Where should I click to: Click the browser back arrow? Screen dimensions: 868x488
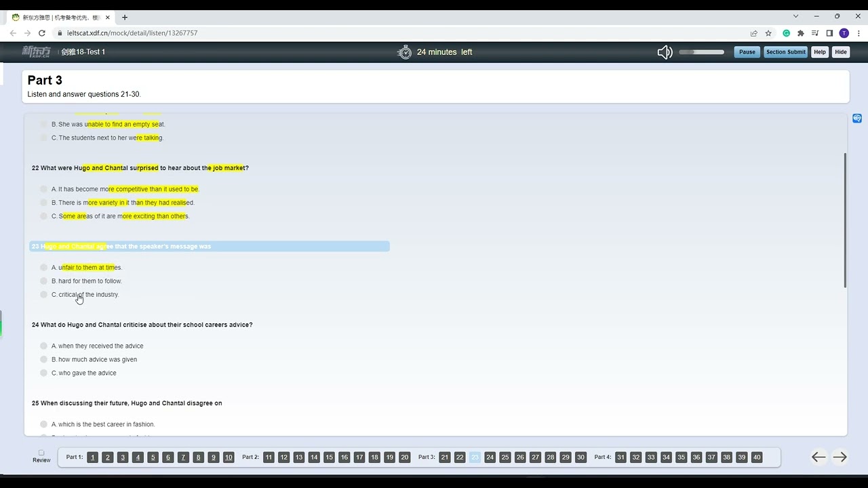point(13,33)
